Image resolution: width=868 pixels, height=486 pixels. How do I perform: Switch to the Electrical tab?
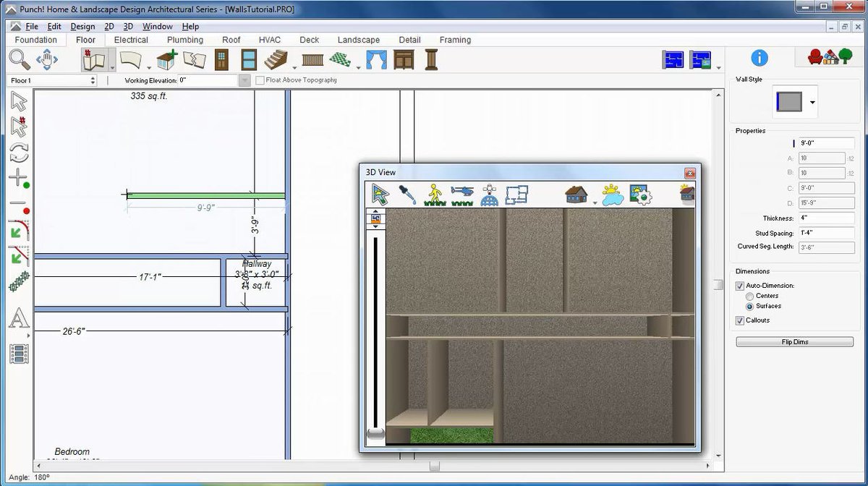click(x=131, y=40)
